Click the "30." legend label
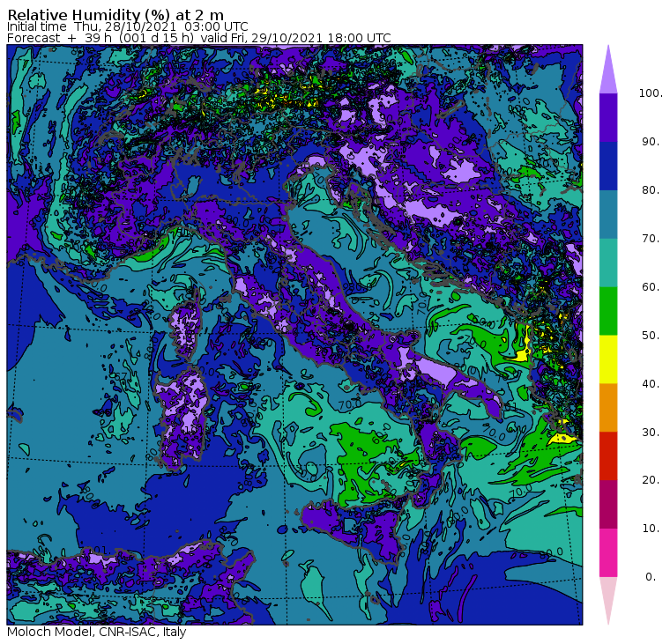The width and height of the screenshot is (670, 644). 651,432
